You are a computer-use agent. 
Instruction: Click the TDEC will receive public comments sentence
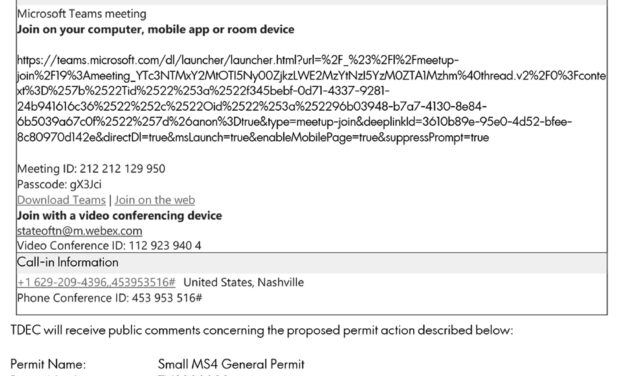pos(262,330)
